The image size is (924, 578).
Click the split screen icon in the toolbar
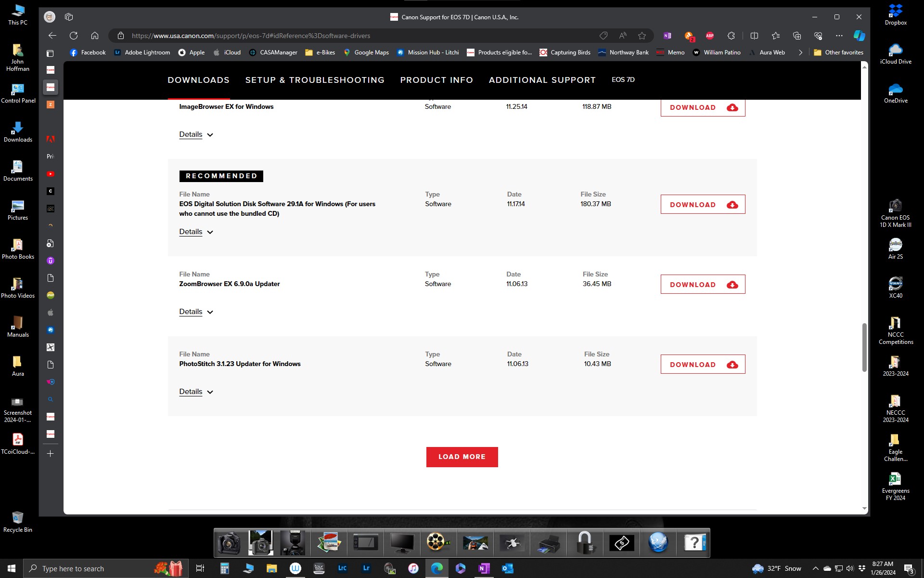755,36
